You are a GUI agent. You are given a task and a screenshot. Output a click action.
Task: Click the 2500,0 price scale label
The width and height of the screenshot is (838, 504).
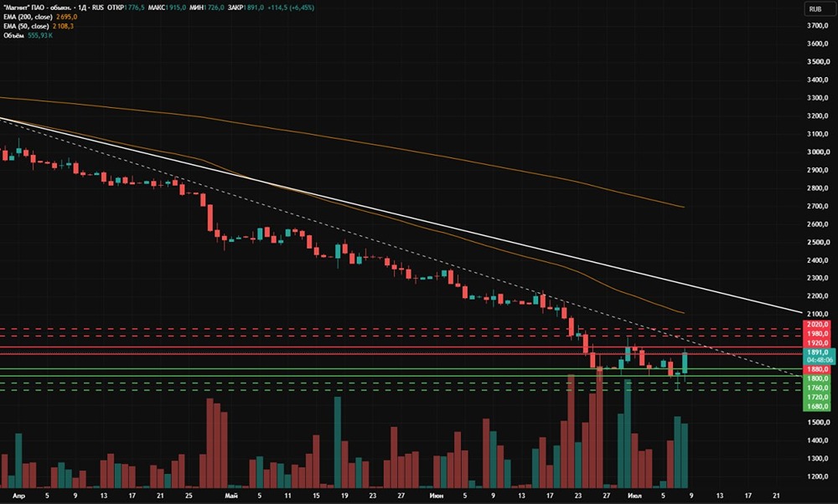(x=818, y=243)
